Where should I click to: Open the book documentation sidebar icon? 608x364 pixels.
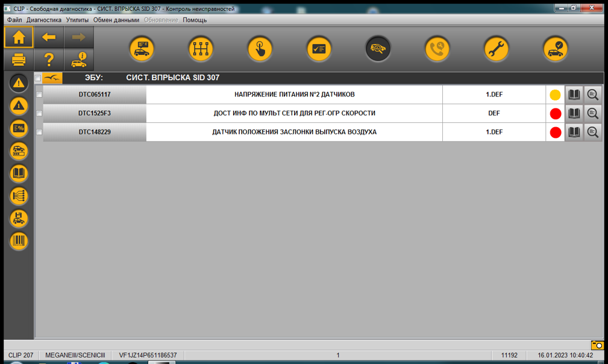point(19,174)
